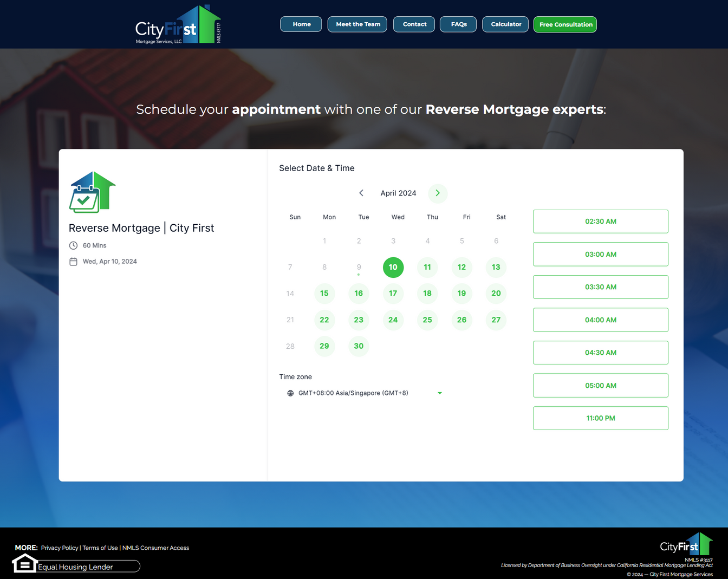Choose April 29 on the calendar
Screen dimensions: 728x579
click(x=324, y=346)
